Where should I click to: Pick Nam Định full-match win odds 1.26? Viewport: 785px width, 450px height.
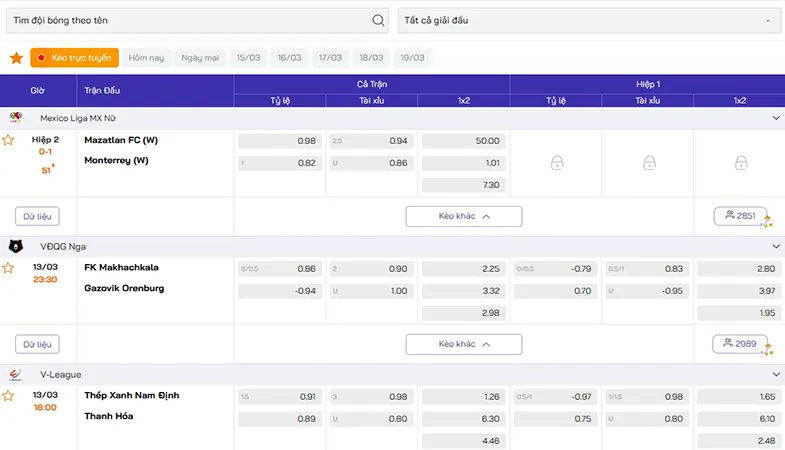pyautogui.click(x=464, y=396)
